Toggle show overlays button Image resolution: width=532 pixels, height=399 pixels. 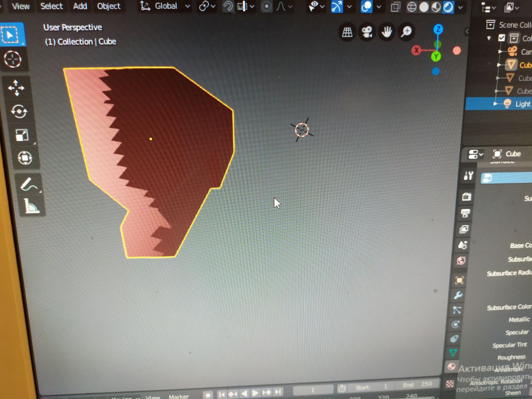pos(366,6)
